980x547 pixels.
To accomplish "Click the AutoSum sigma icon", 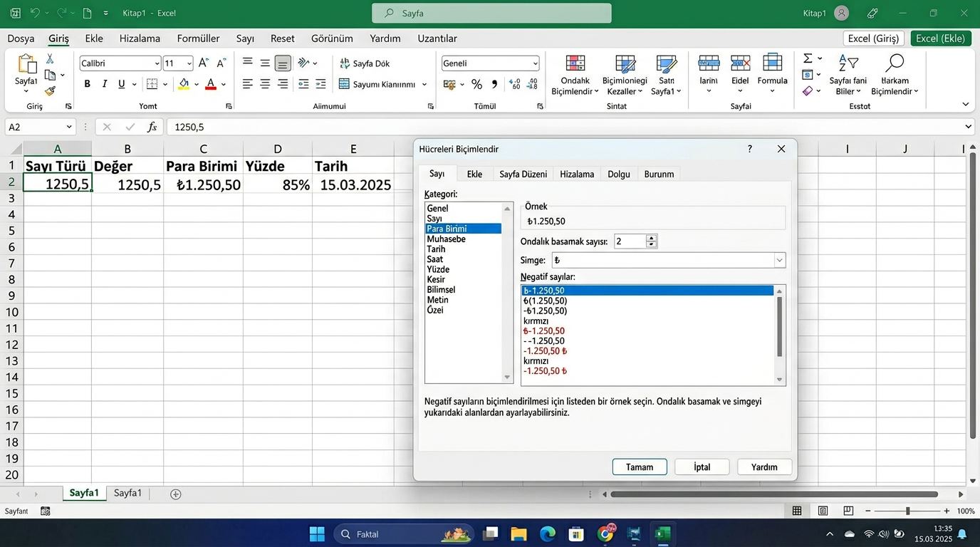I will [x=808, y=58].
